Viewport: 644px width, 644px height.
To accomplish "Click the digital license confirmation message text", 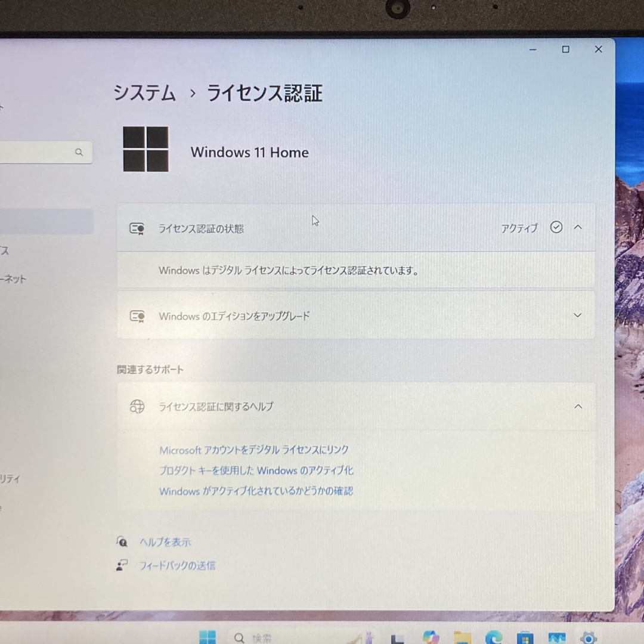I will [x=289, y=270].
